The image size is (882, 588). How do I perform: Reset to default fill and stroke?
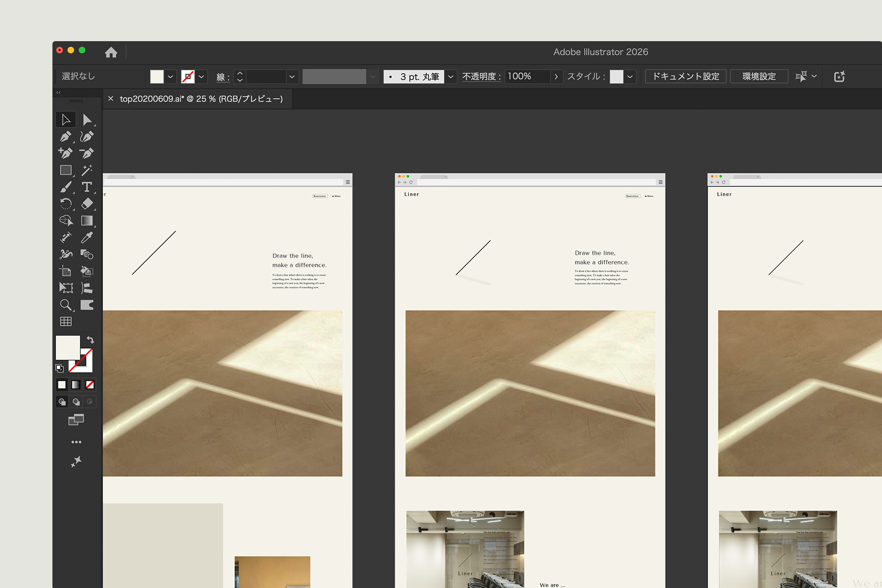(59, 368)
